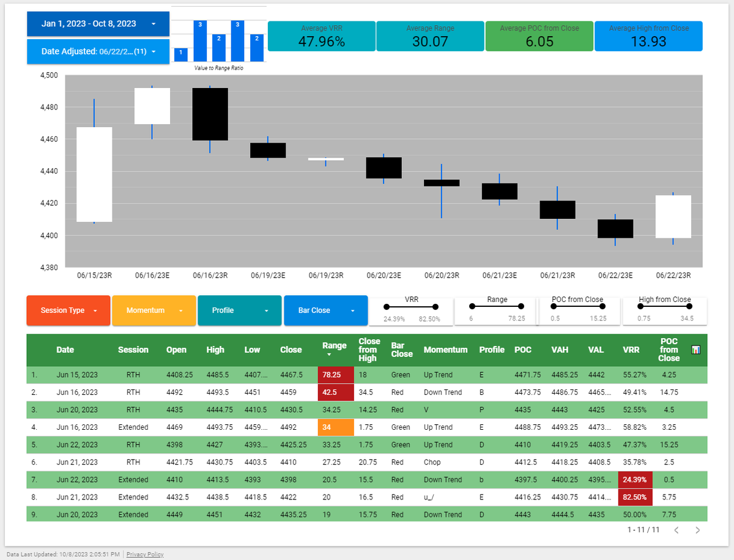Click POC value 4488.75 in row 4

[x=528, y=427]
